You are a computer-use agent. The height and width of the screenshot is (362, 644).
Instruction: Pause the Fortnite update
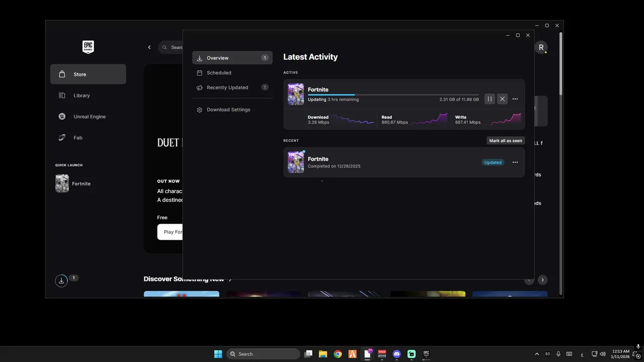coord(490,99)
